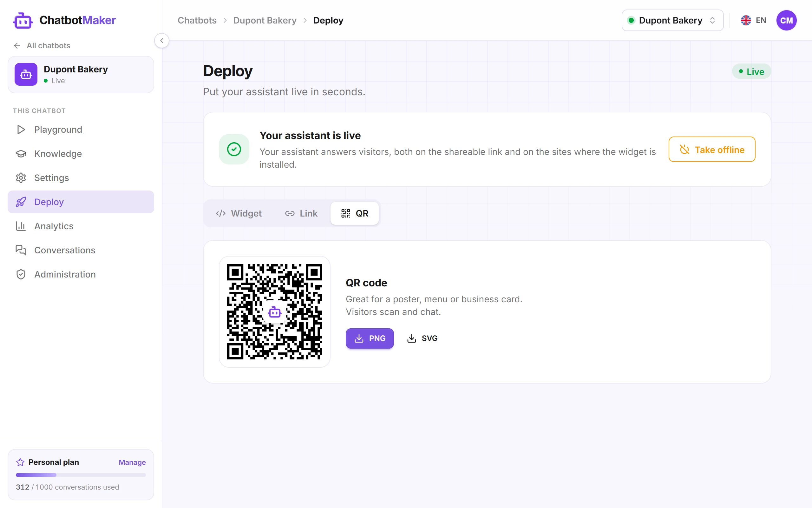Click the 'Your assistant is live' heading

click(310, 135)
